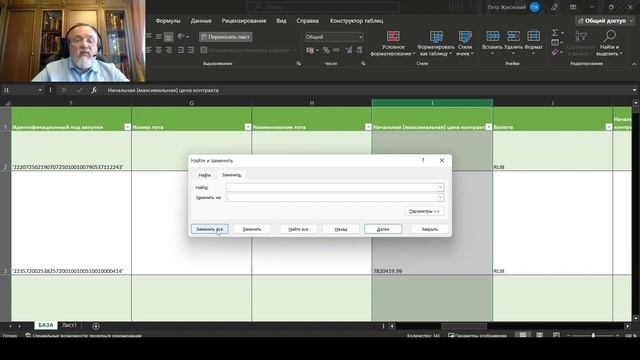Expand the formula bar
640x360 pixels.
click(x=634, y=90)
